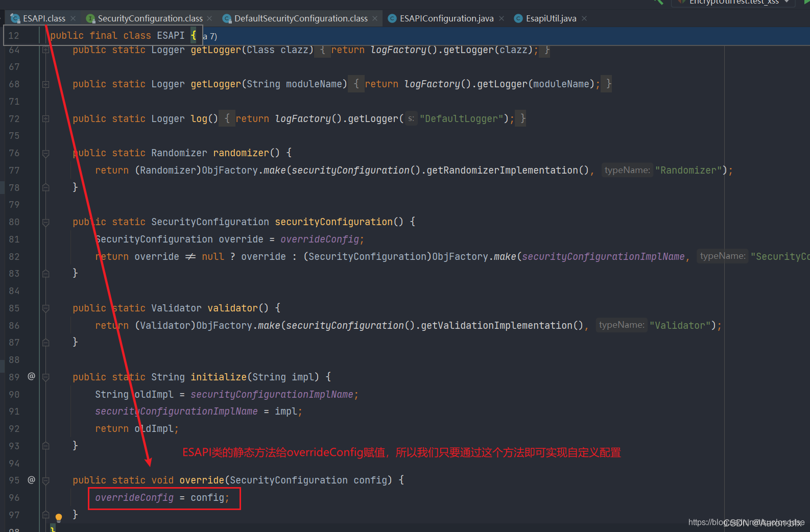Click the SecurityConfiguration.class interface icon
This screenshot has height=532, width=810.
pyautogui.click(x=90, y=18)
